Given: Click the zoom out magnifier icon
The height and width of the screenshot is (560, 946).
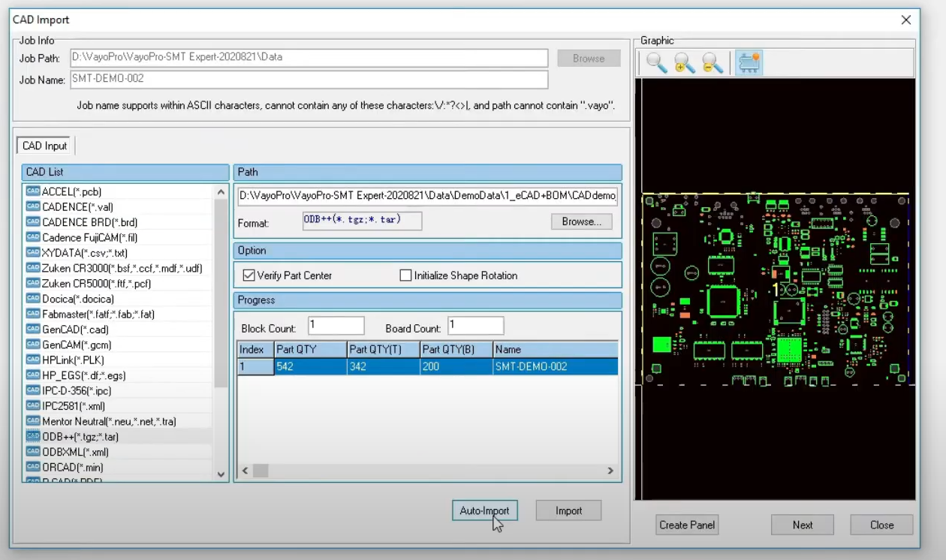Looking at the screenshot, I should [712, 63].
